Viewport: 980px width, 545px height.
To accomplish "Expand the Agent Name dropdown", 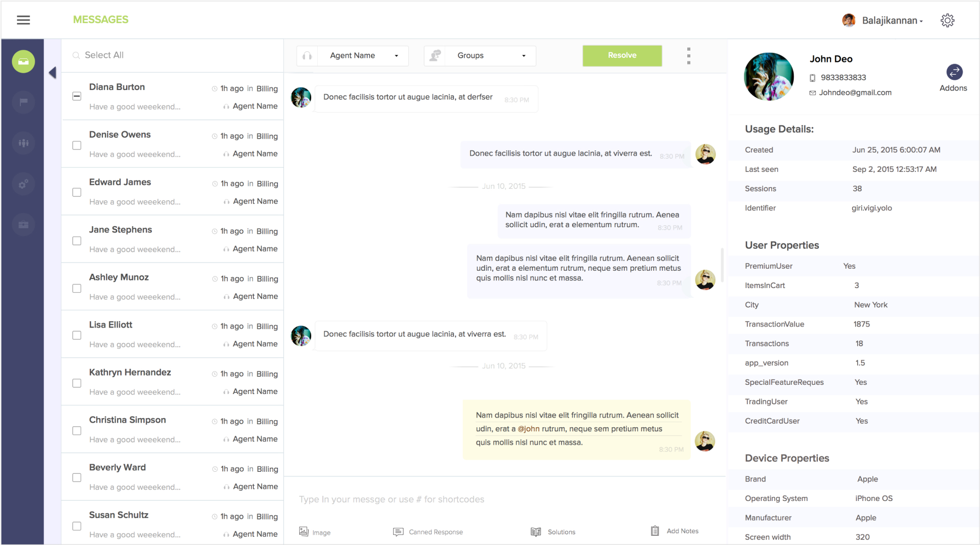I will pos(363,56).
